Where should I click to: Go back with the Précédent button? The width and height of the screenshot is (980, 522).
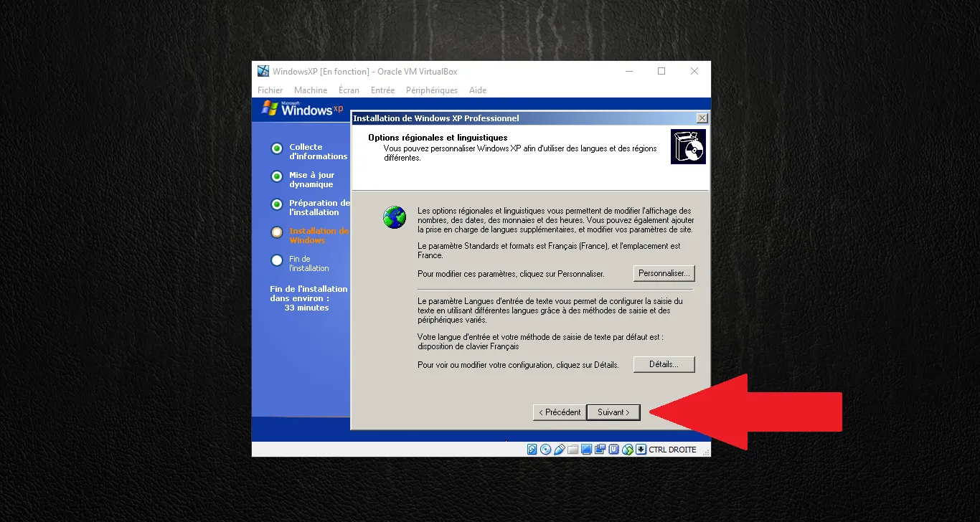click(560, 412)
